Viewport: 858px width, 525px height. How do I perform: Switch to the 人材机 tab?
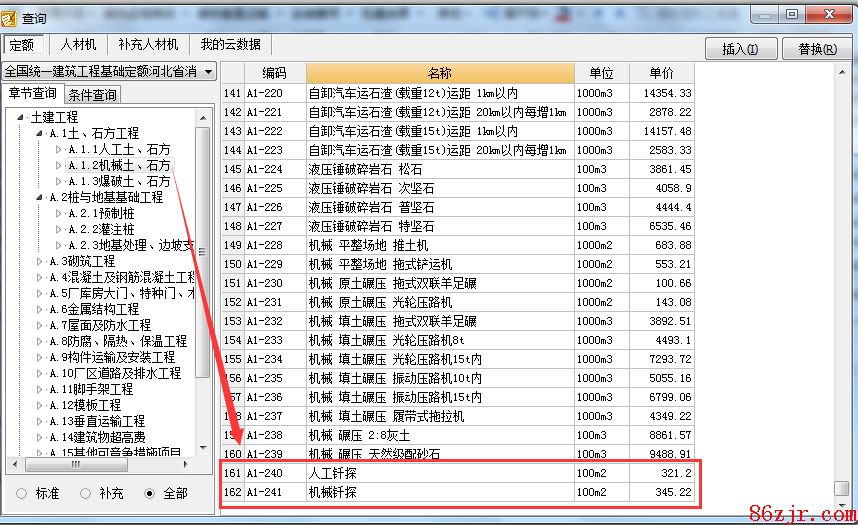pyautogui.click(x=78, y=45)
